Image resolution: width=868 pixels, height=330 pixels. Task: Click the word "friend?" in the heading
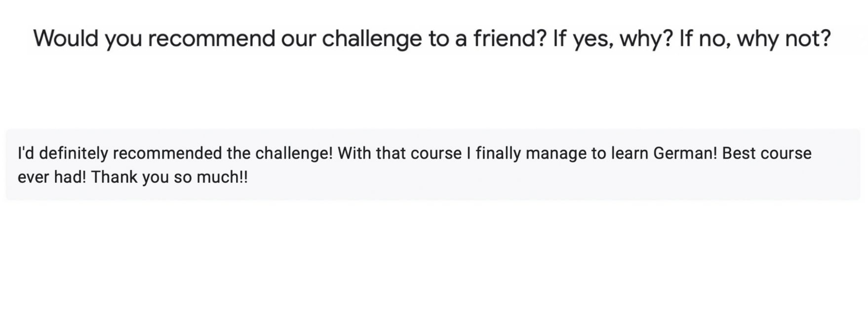pos(510,39)
